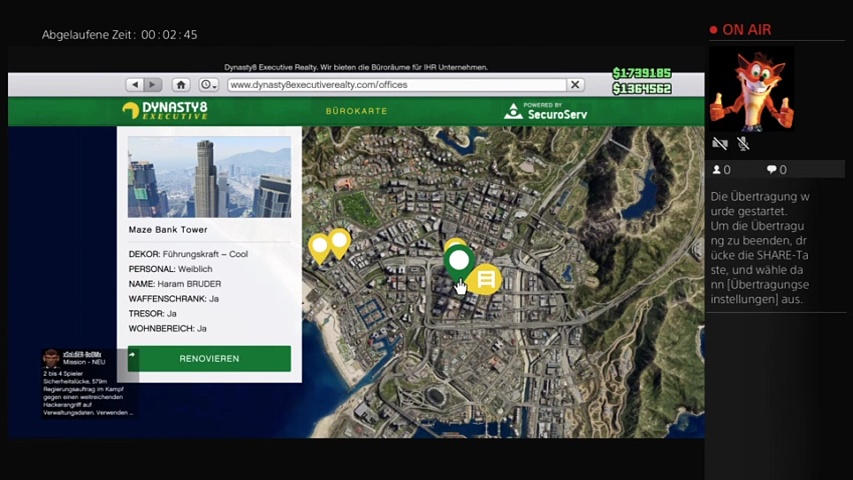Select the leftmost yellow map pin
853x480 pixels.
click(319, 246)
